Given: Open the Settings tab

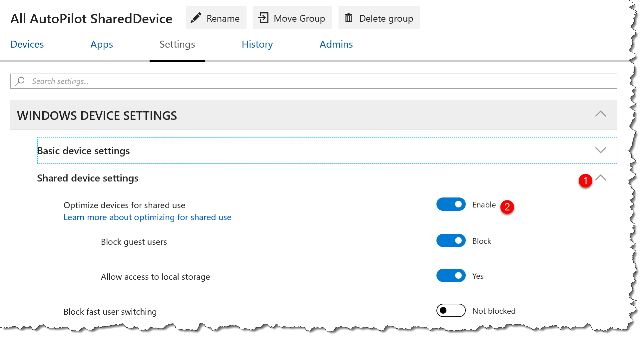Looking at the screenshot, I should (177, 44).
